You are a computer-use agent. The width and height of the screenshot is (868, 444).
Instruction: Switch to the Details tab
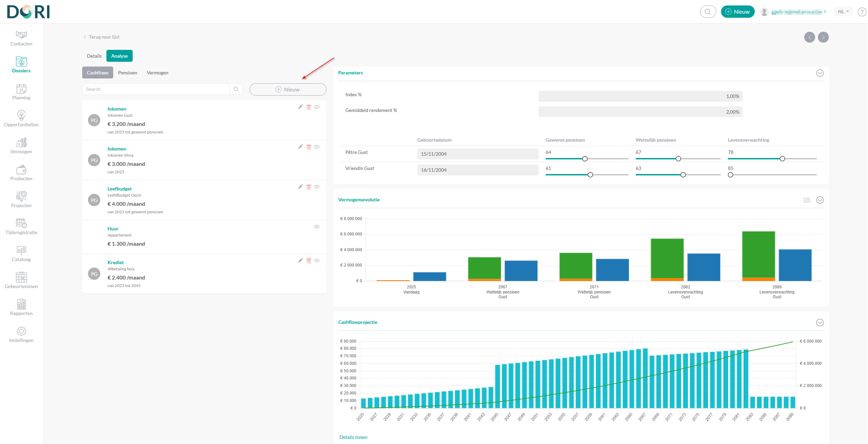click(x=94, y=56)
